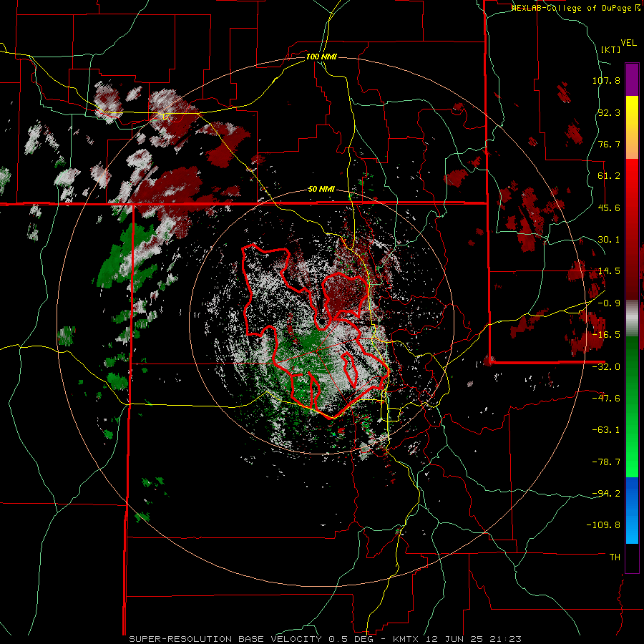Image resolution: width=644 pixels, height=644 pixels.
Task: Select the -16.5 legend value
Action: coord(606,335)
